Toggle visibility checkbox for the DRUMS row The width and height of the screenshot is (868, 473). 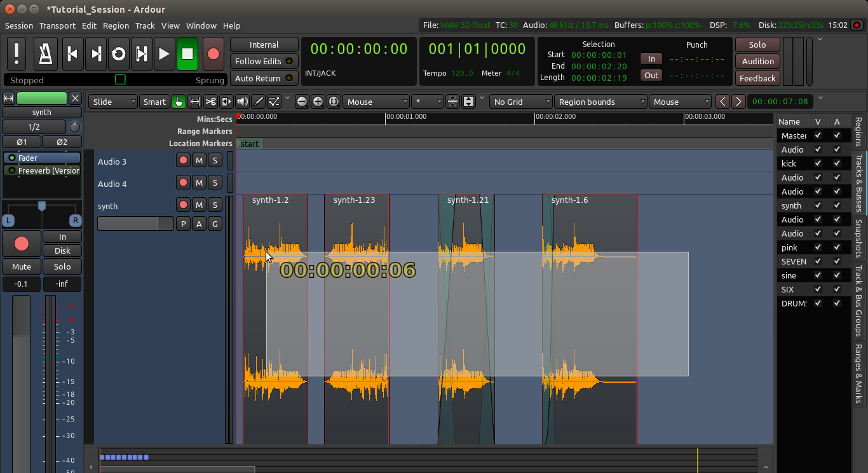tap(818, 303)
